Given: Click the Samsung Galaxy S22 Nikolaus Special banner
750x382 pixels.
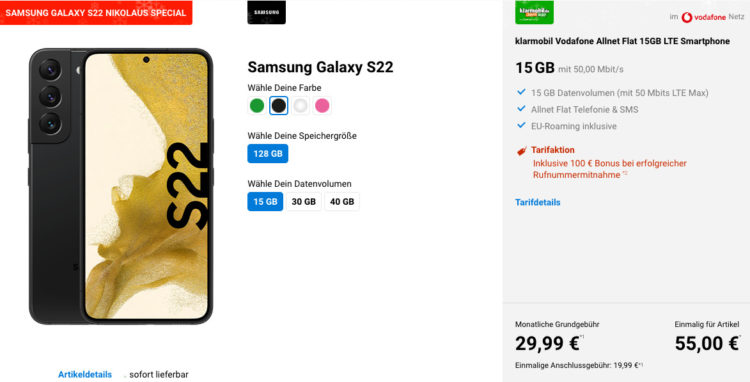Looking at the screenshot, I should tap(96, 12).
